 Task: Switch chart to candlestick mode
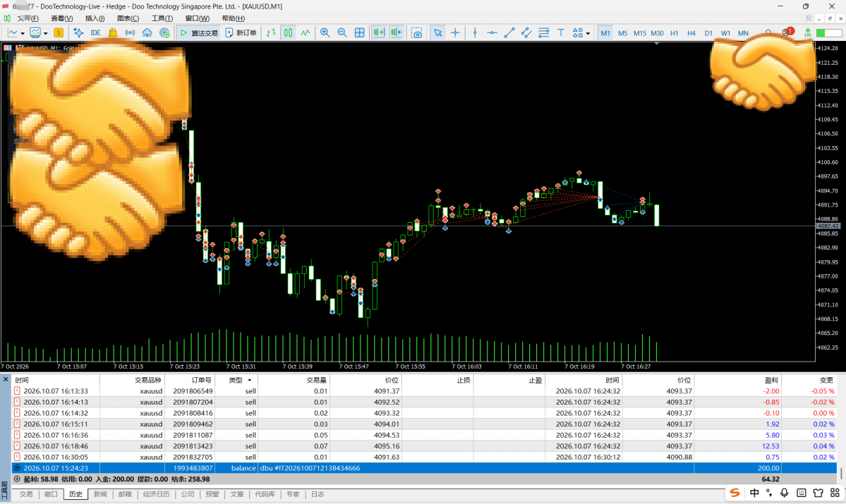288,33
